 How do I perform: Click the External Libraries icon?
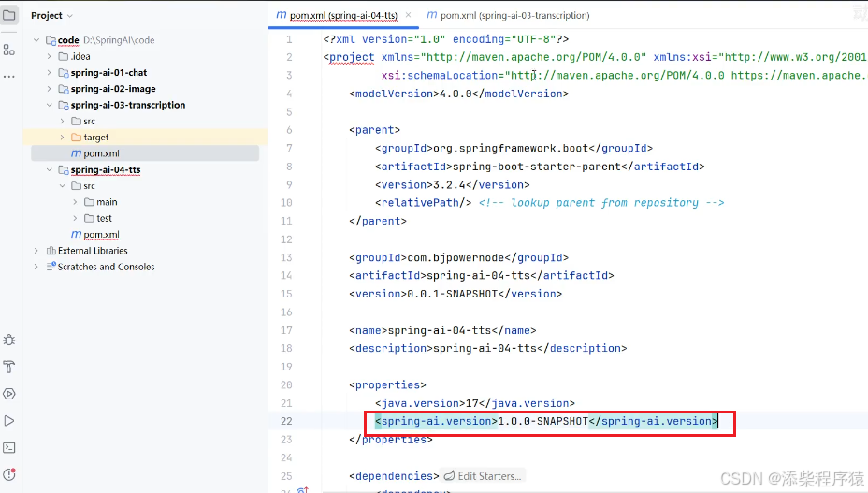pos(51,251)
